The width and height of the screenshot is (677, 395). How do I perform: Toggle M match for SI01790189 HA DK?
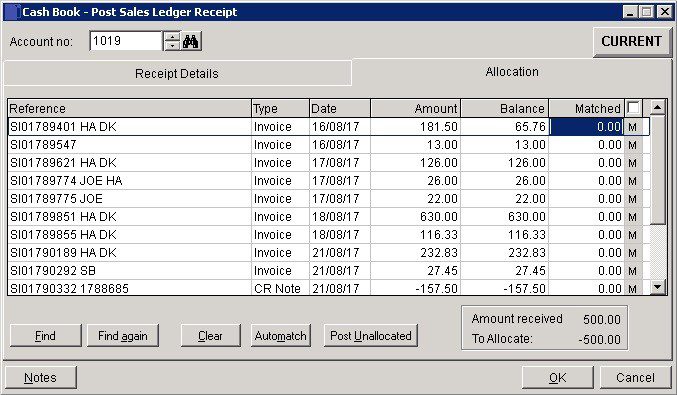pos(633,253)
